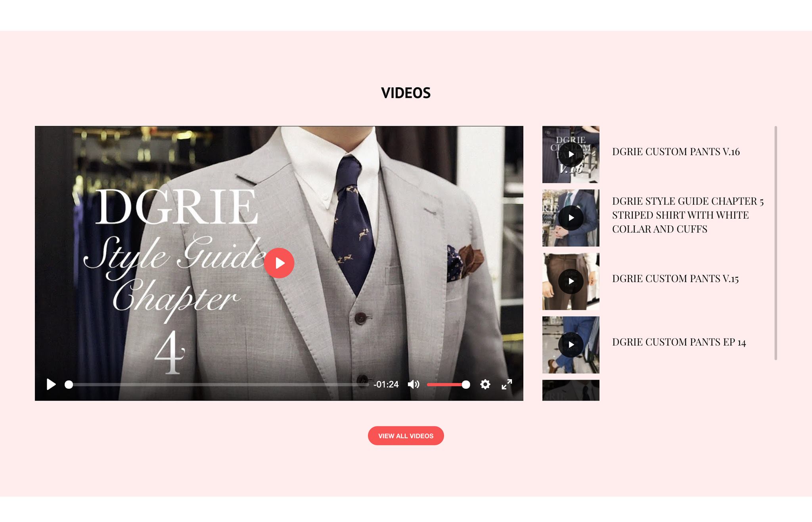Open video settings gear icon
Image resolution: width=812 pixels, height=522 pixels.
tap(485, 384)
